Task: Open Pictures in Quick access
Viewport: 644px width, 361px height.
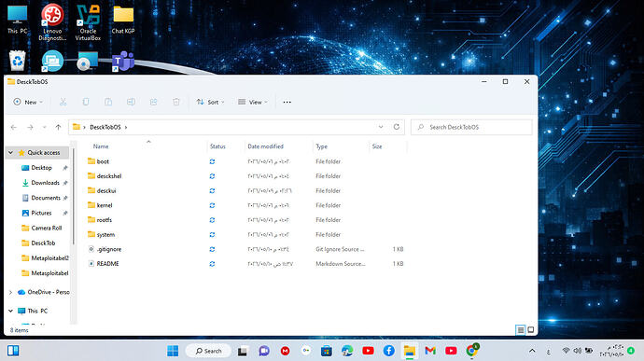Action: (x=40, y=214)
